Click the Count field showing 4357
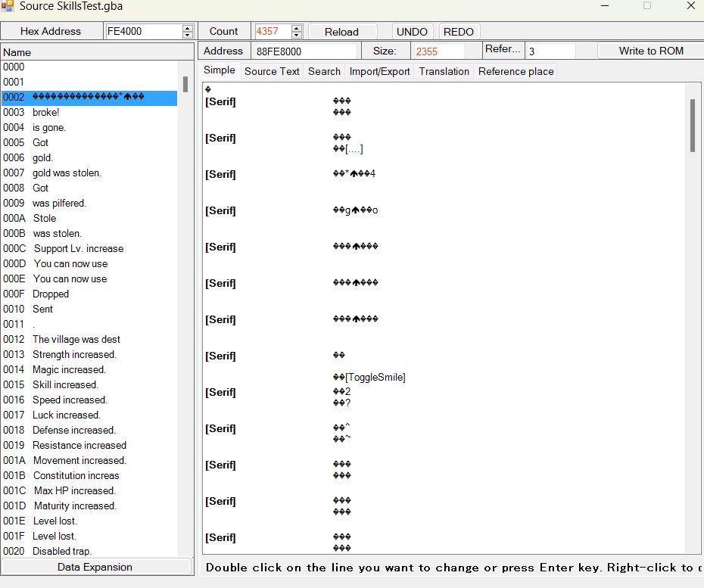 pyautogui.click(x=273, y=32)
